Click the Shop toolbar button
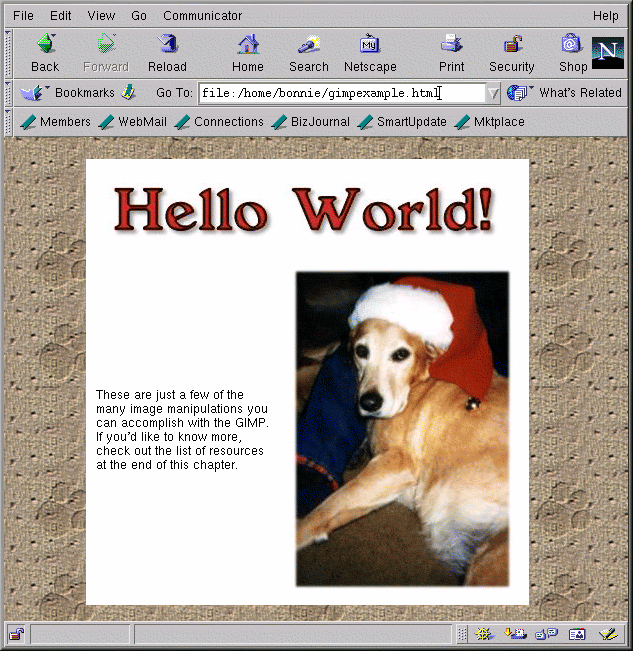 click(x=572, y=53)
